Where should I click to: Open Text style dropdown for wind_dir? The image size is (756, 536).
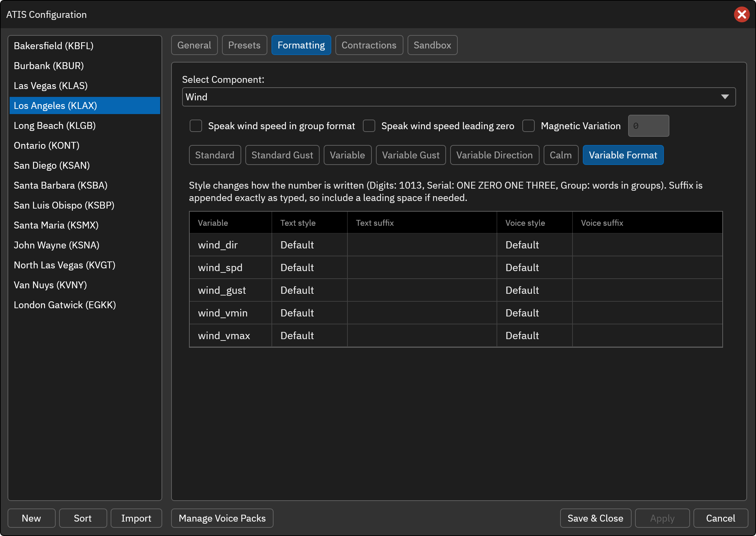(309, 245)
